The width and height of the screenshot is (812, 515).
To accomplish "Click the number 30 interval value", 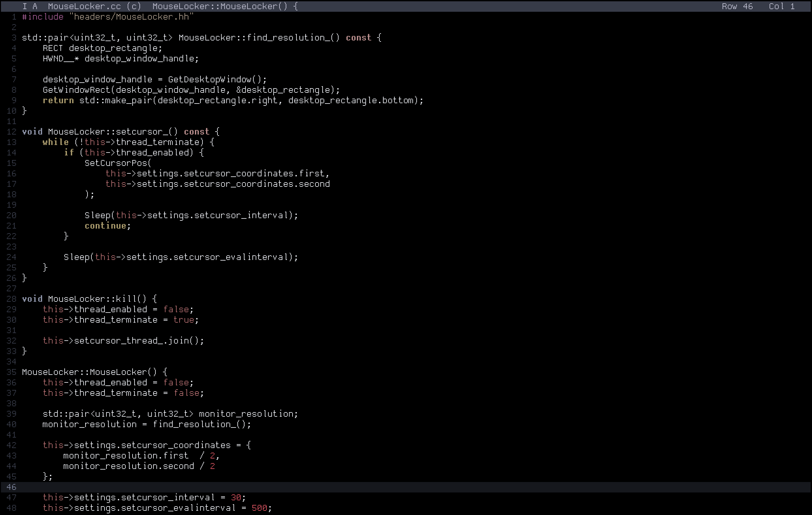I will pyautogui.click(x=236, y=497).
